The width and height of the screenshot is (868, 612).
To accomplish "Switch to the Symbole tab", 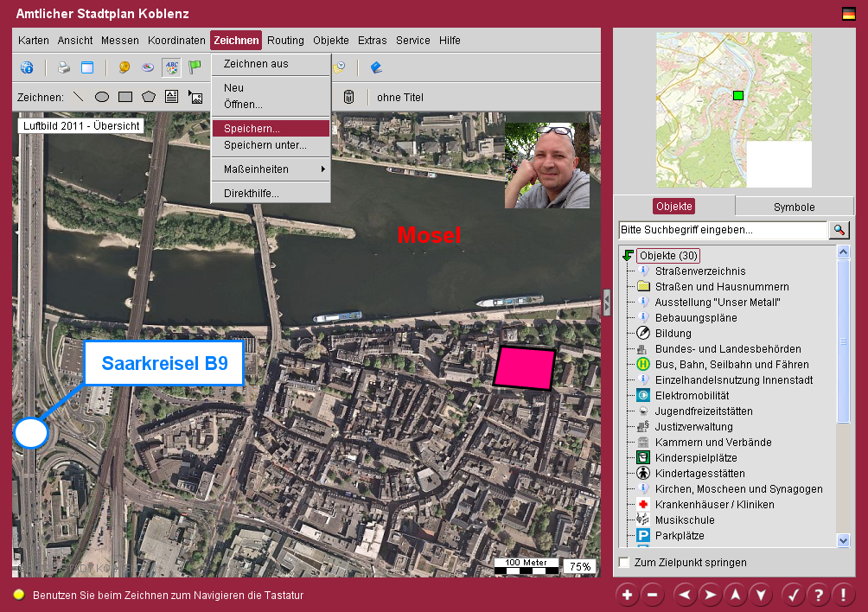I will pyautogui.click(x=793, y=207).
